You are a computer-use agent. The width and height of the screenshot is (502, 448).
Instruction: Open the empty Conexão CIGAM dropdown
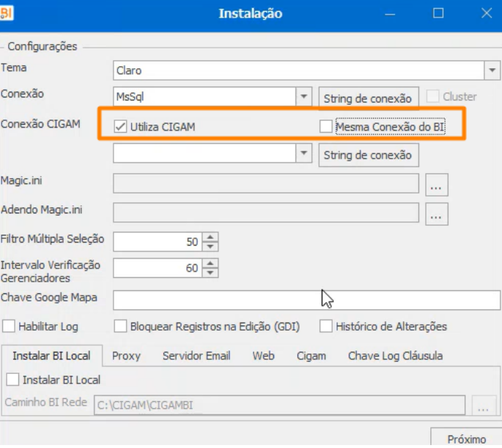tap(304, 153)
